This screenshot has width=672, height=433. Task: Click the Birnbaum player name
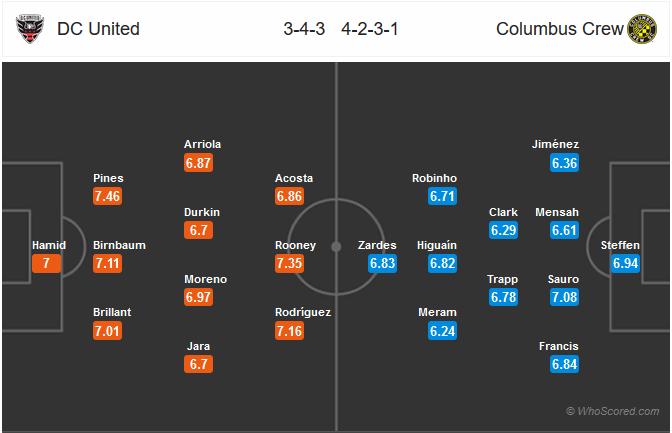(x=119, y=245)
